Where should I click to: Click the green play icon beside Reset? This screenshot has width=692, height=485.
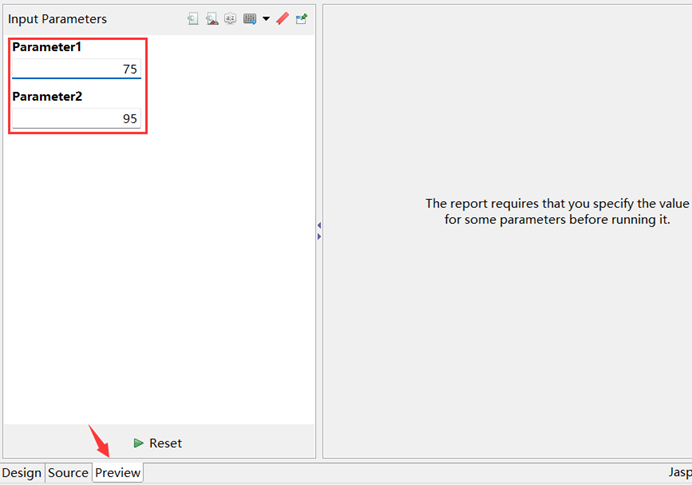click(138, 443)
